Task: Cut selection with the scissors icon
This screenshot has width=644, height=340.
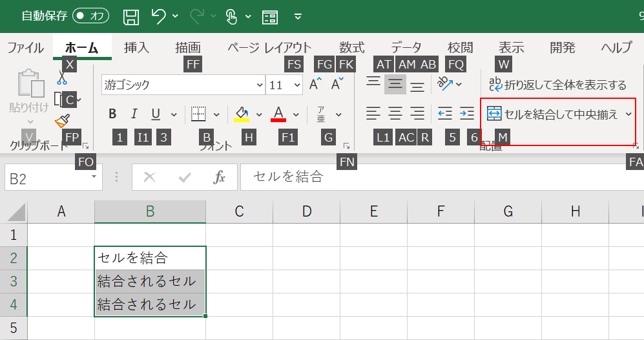Action: (62, 78)
